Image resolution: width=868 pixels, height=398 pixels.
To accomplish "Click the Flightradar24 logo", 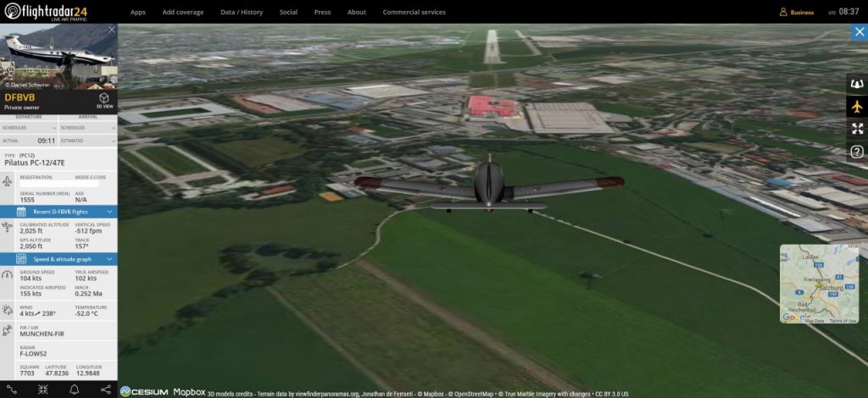I will [46, 11].
